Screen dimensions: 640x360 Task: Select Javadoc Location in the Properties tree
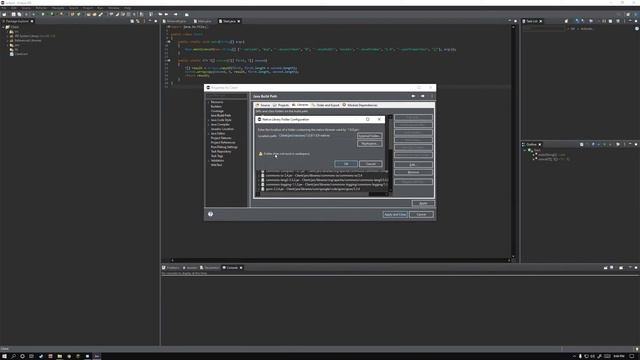pos(222,129)
